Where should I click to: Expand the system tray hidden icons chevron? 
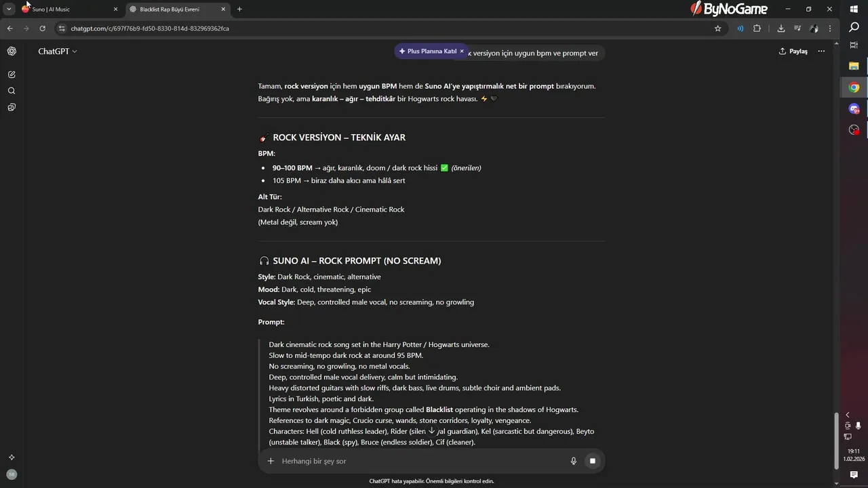coord(847,415)
